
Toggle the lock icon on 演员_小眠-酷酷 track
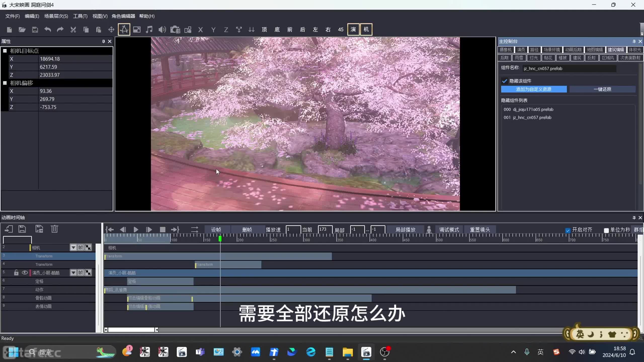pyautogui.click(x=16, y=273)
